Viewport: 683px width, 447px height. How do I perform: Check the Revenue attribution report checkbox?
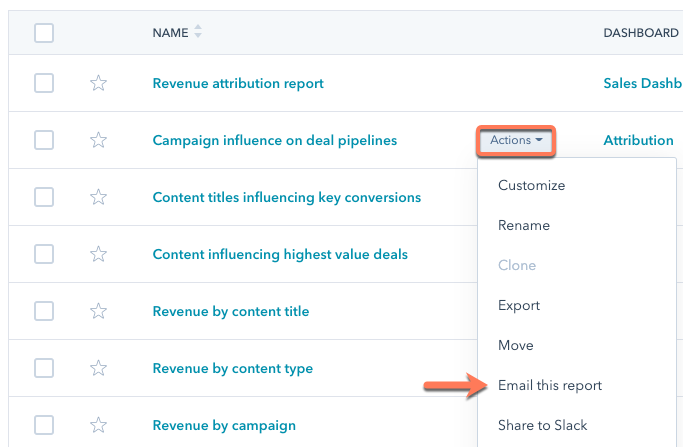(44, 84)
